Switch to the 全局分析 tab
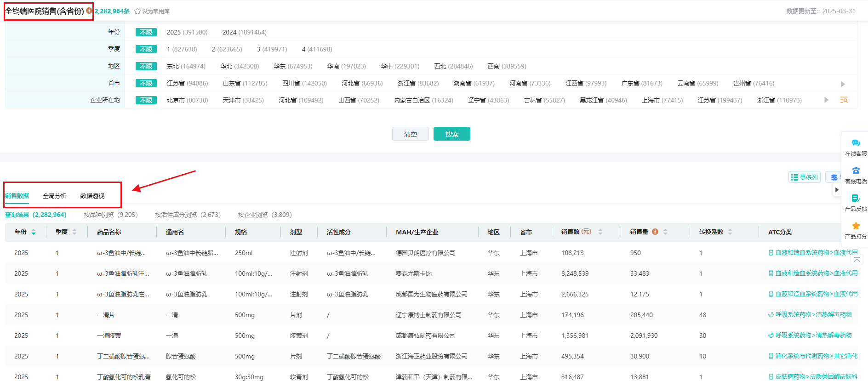 coord(55,196)
